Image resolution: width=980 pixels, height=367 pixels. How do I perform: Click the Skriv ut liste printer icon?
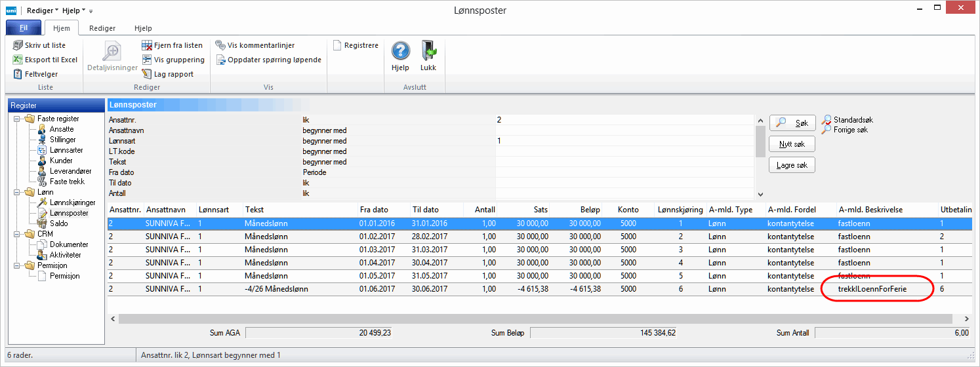point(18,45)
